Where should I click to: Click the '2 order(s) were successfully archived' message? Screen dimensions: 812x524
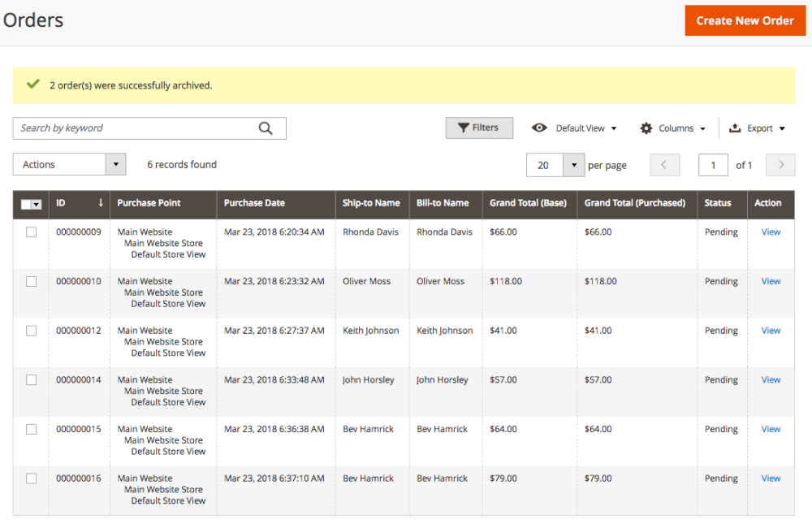pos(131,85)
